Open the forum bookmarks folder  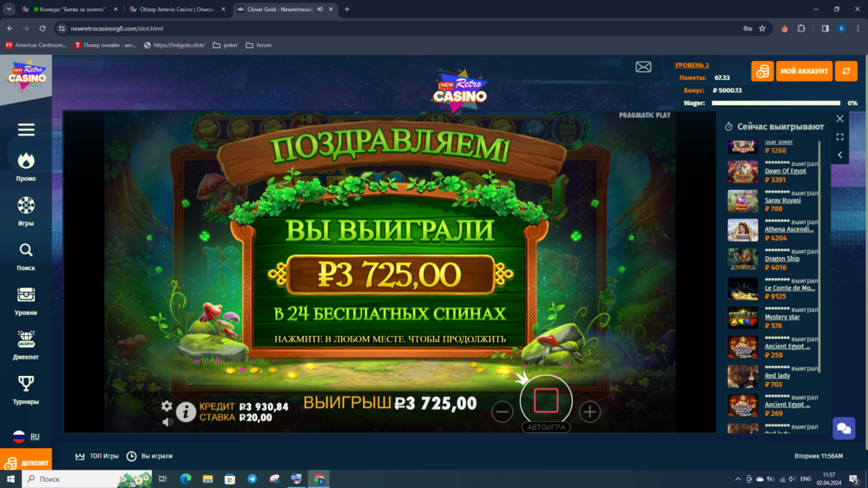(x=259, y=45)
